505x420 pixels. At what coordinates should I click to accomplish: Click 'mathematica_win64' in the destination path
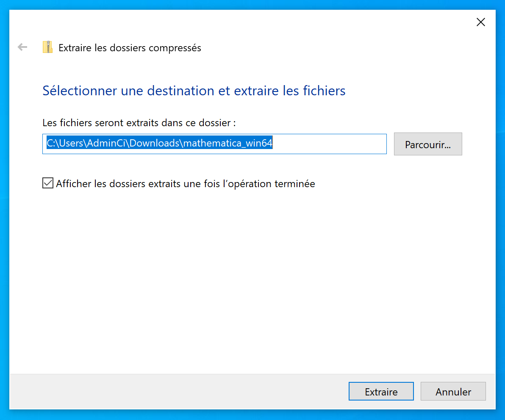(228, 144)
